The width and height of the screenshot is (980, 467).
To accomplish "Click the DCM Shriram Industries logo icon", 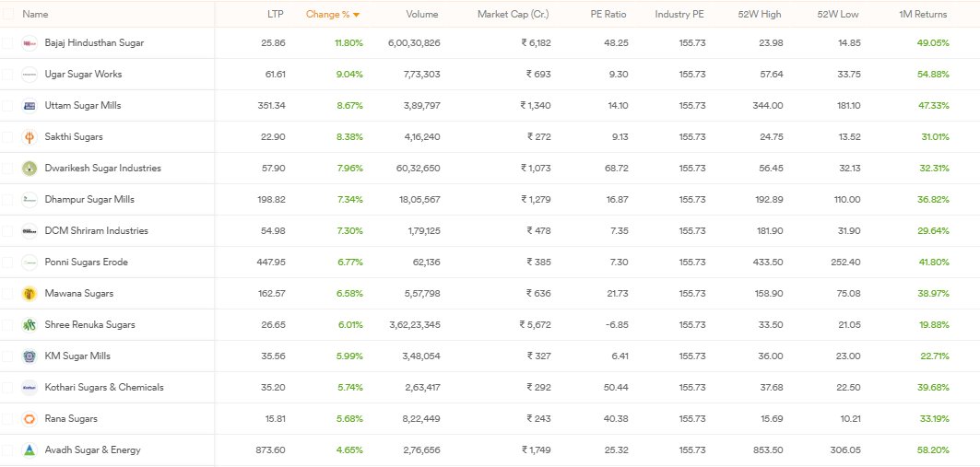I will pyautogui.click(x=30, y=231).
